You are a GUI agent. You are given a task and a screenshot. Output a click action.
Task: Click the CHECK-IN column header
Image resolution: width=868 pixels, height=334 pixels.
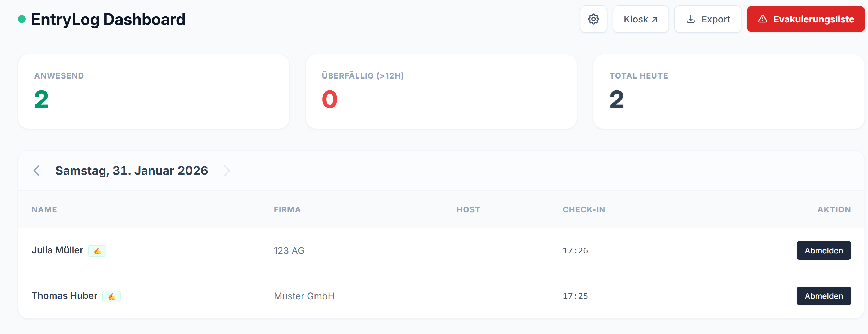coord(584,209)
